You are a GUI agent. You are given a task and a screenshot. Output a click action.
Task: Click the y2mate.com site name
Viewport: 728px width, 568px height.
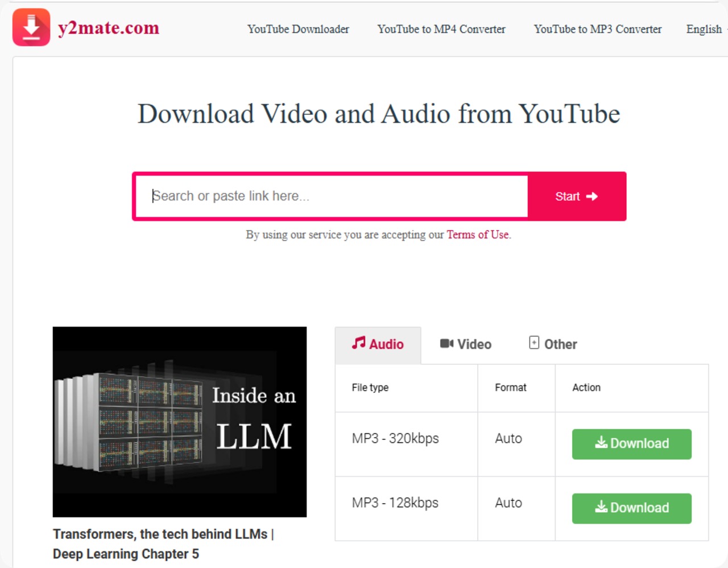(108, 28)
